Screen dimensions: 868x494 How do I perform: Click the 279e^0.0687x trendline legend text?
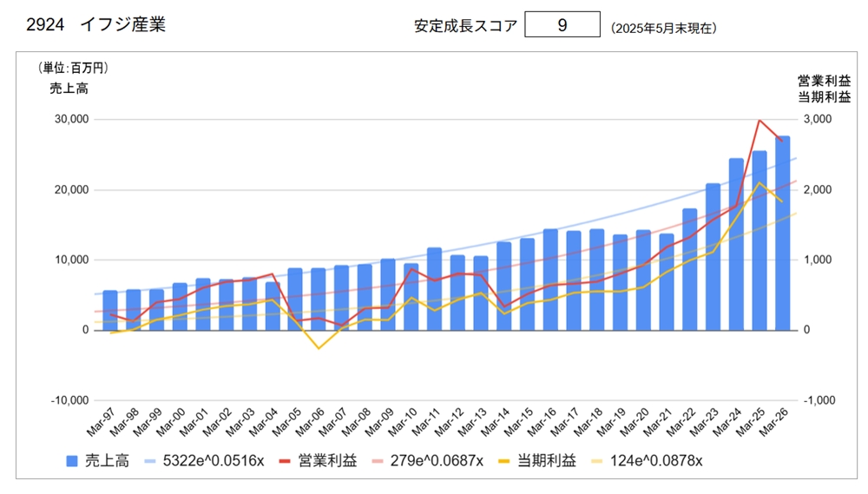coord(437,461)
